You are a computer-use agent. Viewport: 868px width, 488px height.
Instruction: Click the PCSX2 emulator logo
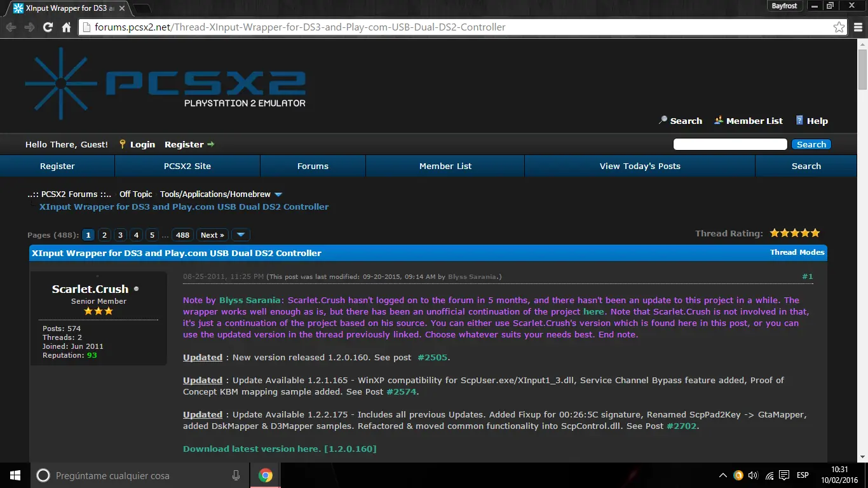point(166,83)
